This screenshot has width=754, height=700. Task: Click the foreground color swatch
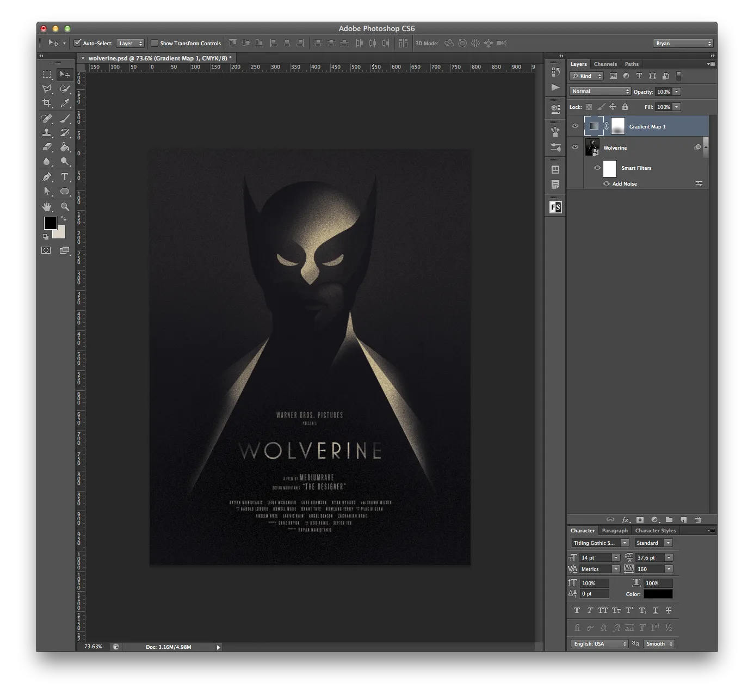[50, 223]
